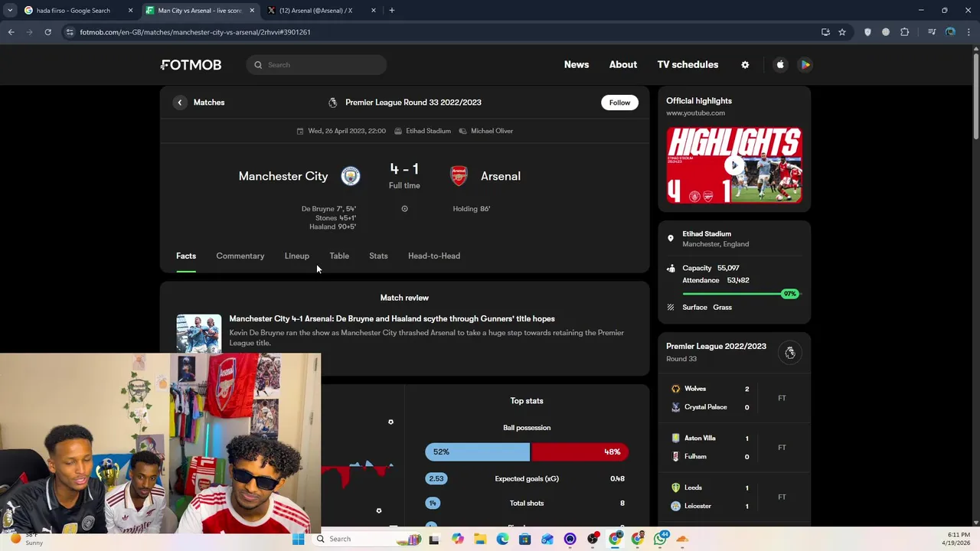
Task: Click the Aston Villa team badge
Action: 675,439
